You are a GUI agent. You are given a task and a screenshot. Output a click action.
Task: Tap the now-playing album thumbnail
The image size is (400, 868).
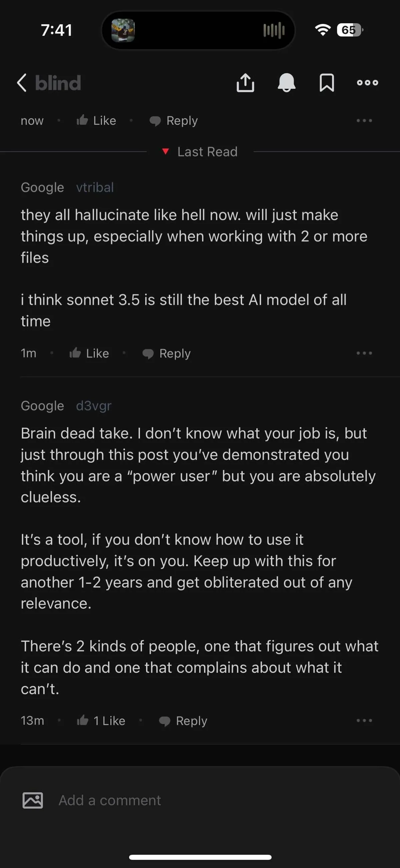pos(123,30)
